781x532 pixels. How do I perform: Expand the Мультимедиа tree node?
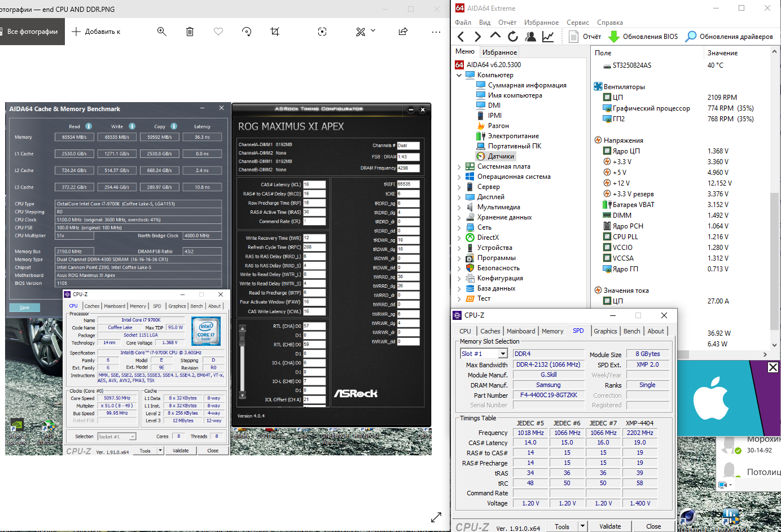(x=459, y=207)
